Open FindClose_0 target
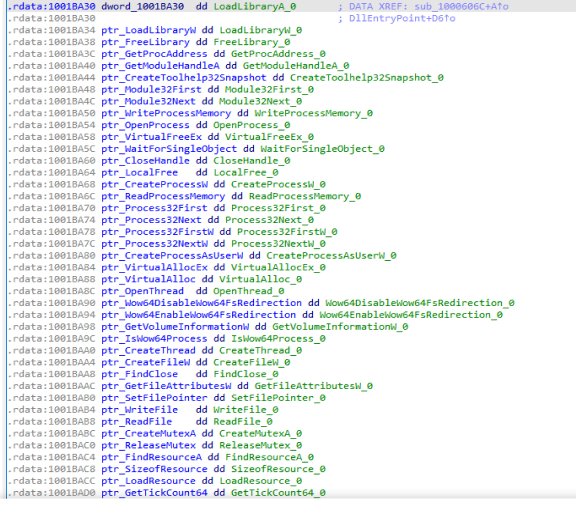576x505 pixels. click(246, 374)
